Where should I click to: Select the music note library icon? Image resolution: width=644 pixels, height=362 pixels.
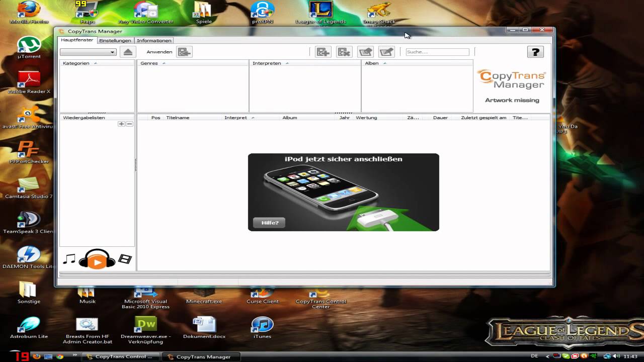(69, 259)
